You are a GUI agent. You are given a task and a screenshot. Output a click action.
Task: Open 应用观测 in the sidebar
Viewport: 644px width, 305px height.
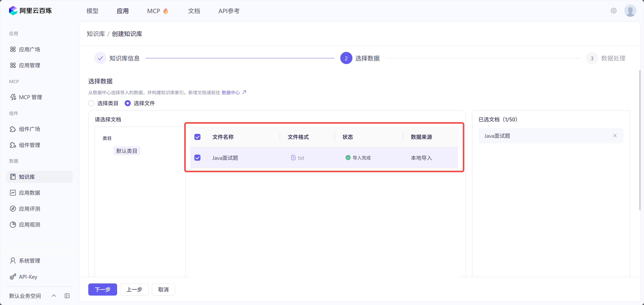coord(29,225)
